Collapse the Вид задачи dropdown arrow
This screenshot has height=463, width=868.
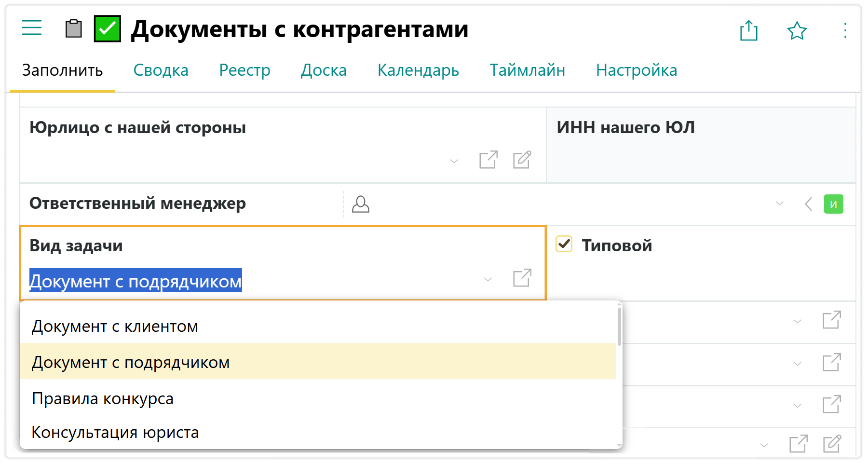488,279
